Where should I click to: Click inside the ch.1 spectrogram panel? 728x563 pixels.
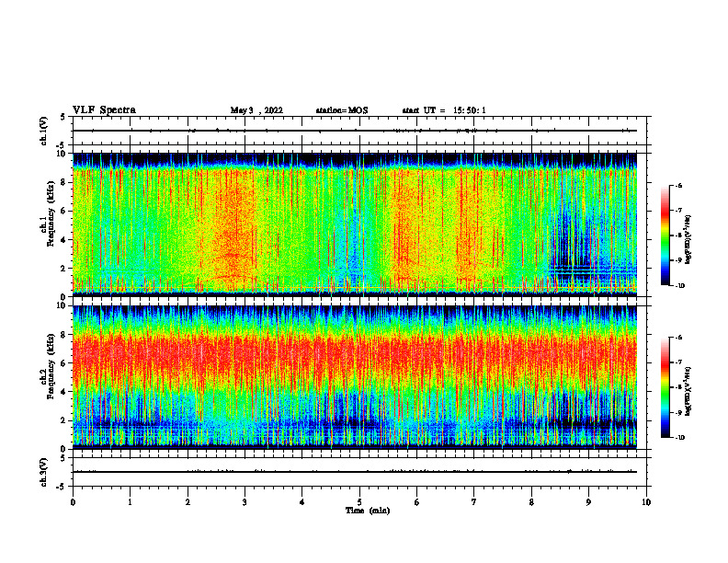pos(355,224)
